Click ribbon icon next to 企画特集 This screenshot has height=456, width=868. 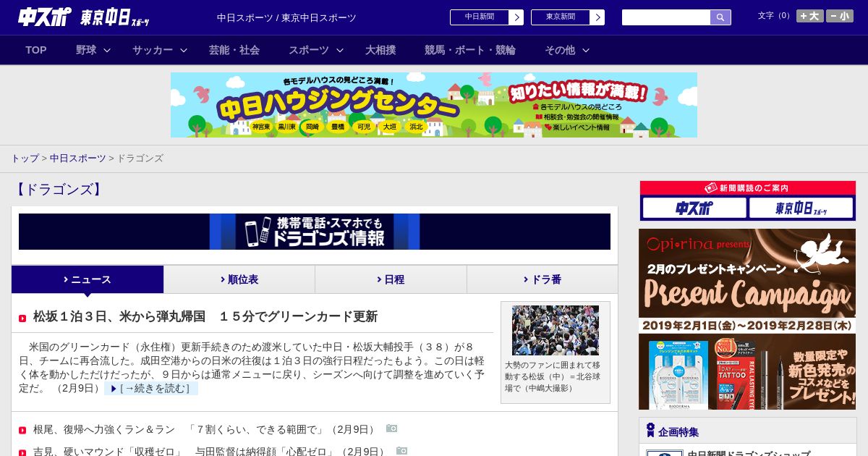650,431
